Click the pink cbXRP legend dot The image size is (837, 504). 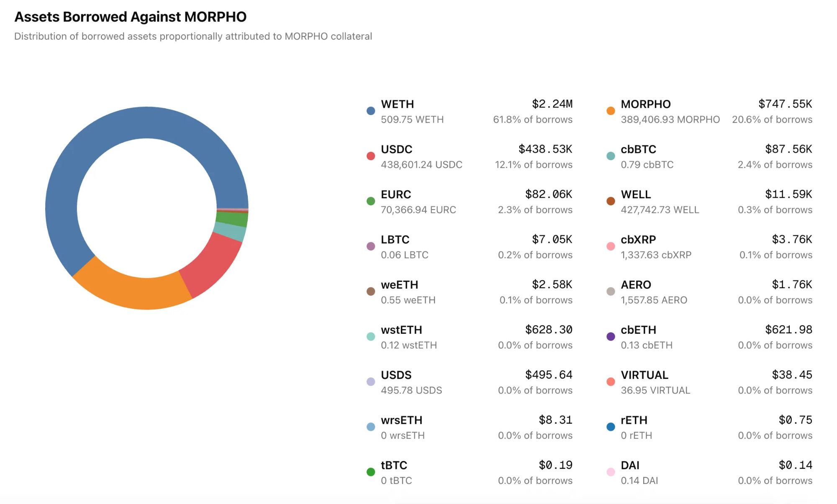coord(611,246)
